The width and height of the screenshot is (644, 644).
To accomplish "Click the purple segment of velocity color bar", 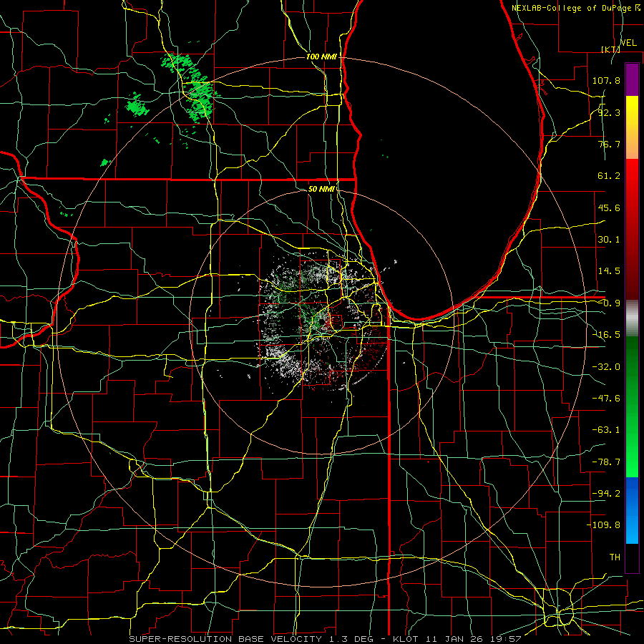I will click(x=632, y=79).
